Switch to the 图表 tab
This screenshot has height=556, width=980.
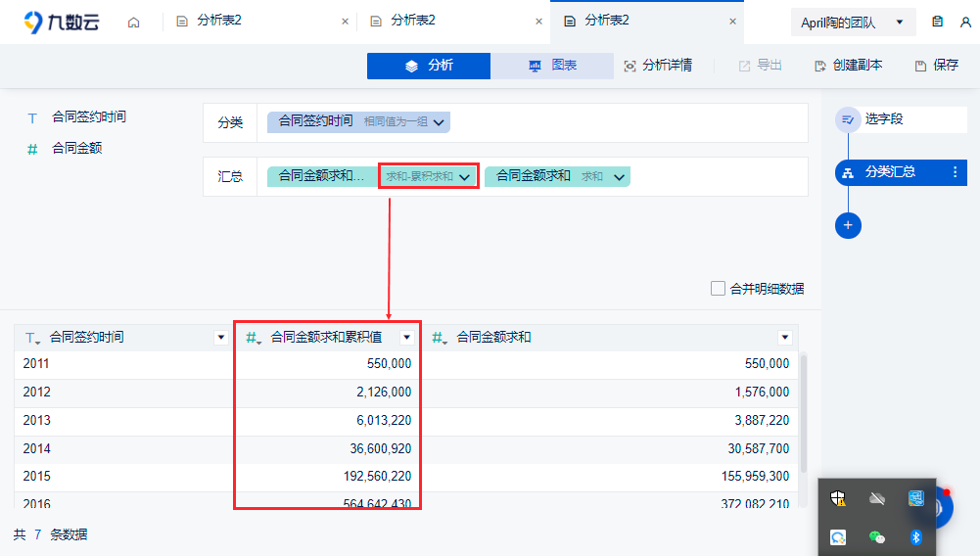552,66
